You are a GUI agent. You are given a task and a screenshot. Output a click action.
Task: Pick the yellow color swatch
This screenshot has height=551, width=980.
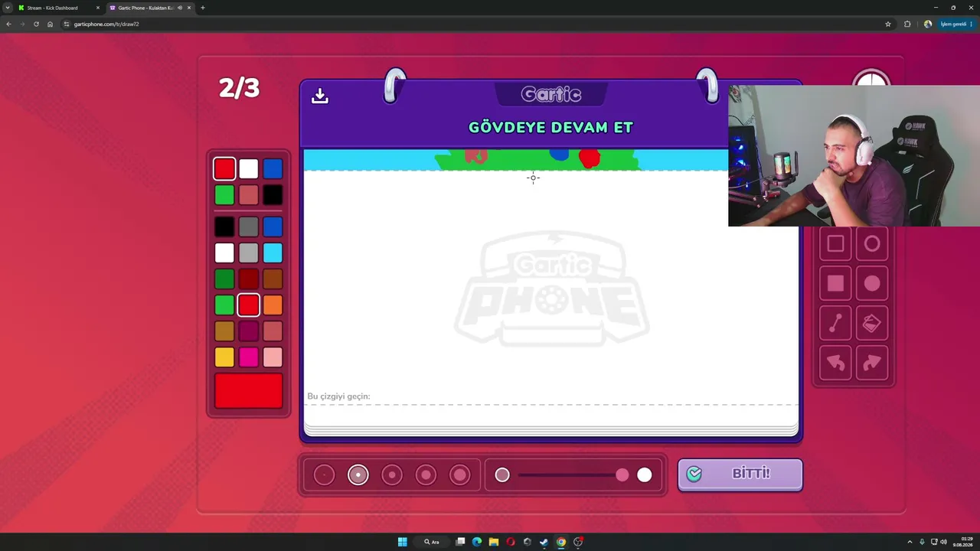click(x=224, y=357)
